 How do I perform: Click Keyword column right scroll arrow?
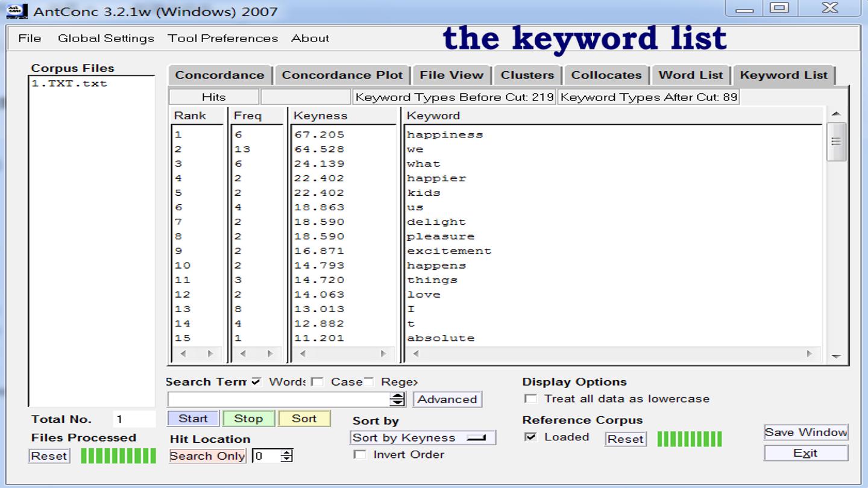click(x=810, y=354)
